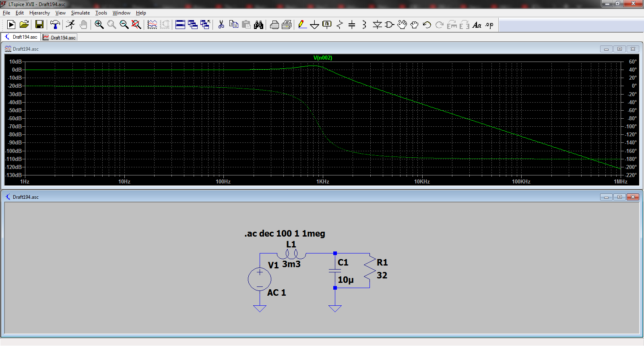644x346 pixels.
Task: Open the Control Panel hammer icon
Action: (x=55, y=25)
